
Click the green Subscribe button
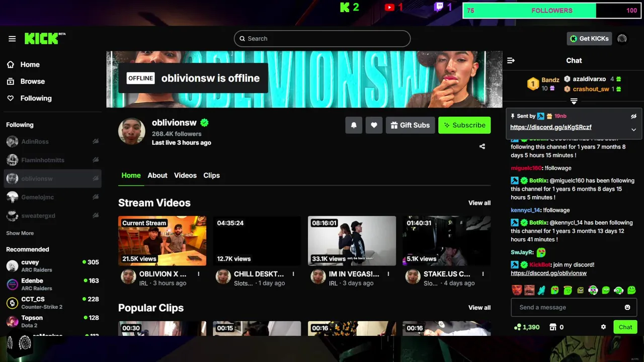coord(464,125)
